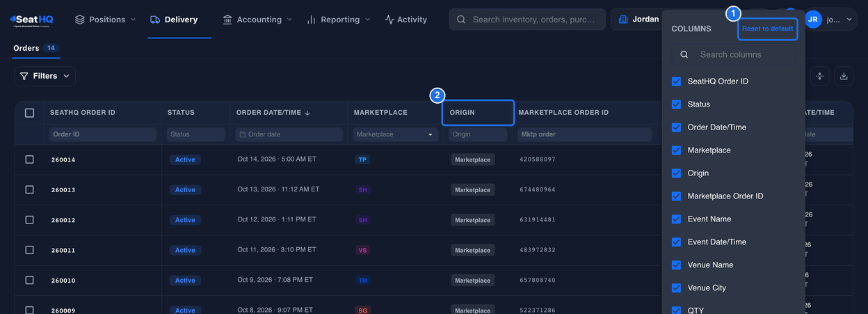Click the global search inventory field
868x314 pixels.
[527, 19]
